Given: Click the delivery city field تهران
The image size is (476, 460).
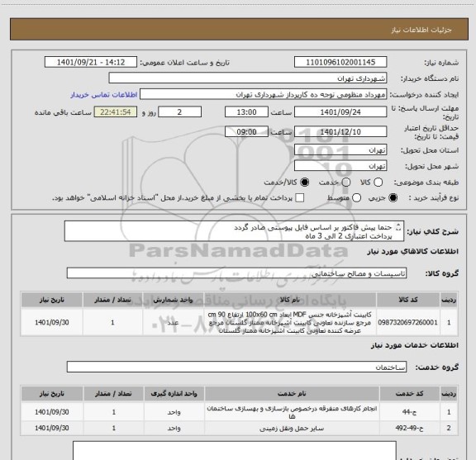Looking at the screenshot, I should [x=340, y=166].
